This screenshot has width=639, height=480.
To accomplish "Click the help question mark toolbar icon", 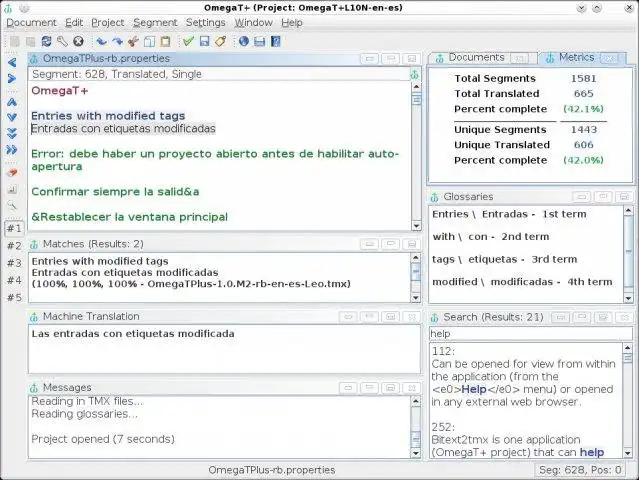I will [x=276, y=41].
